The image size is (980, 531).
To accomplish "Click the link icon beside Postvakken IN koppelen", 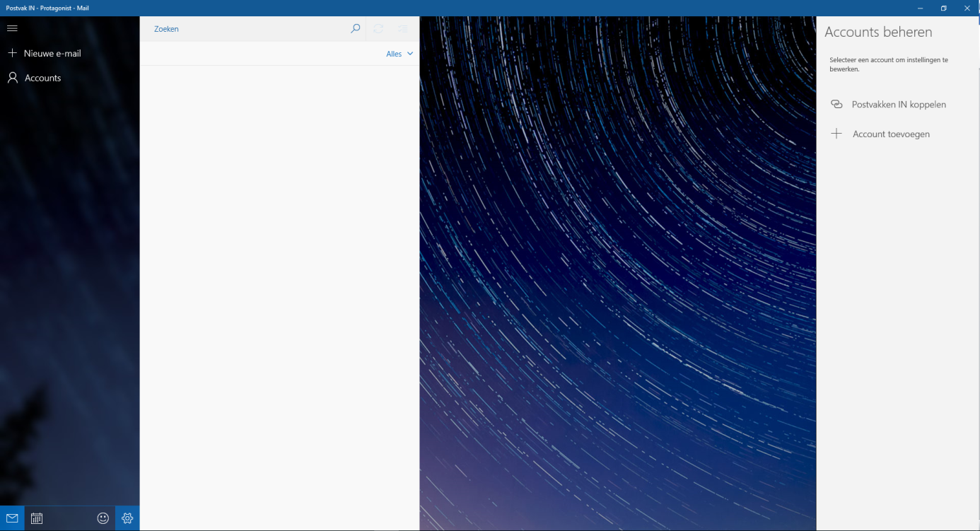I will click(836, 104).
